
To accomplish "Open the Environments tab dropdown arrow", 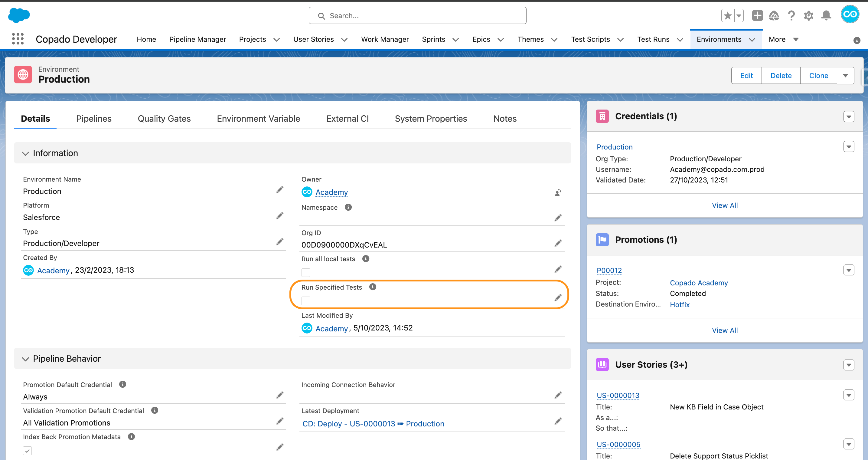I will tap(752, 39).
